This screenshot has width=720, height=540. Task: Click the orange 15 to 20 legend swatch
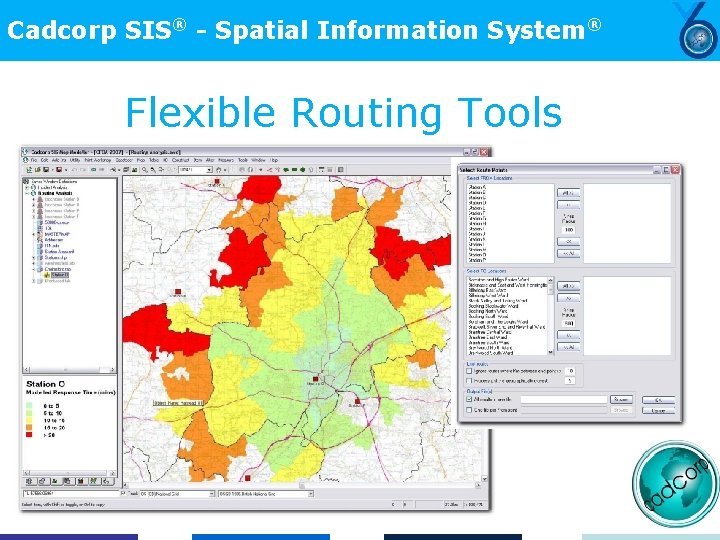tap(29, 427)
